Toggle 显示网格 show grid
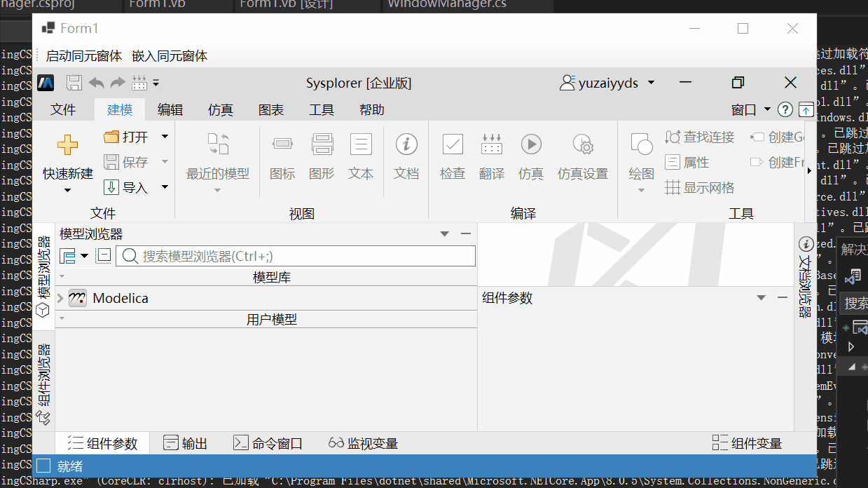Image resolution: width=868 pixels, height=488 pixels. click(700, 187)
